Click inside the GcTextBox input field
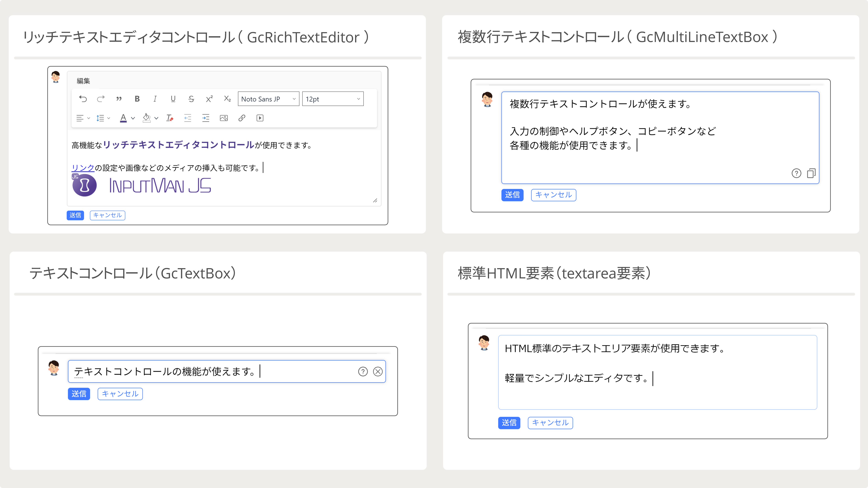Screen dimensions: 868x488 227,371
